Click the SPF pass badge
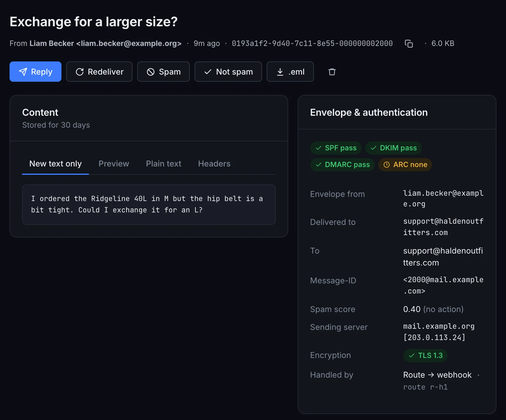The height and width of the screenshot is (420, 506). [x=336, y=148]
